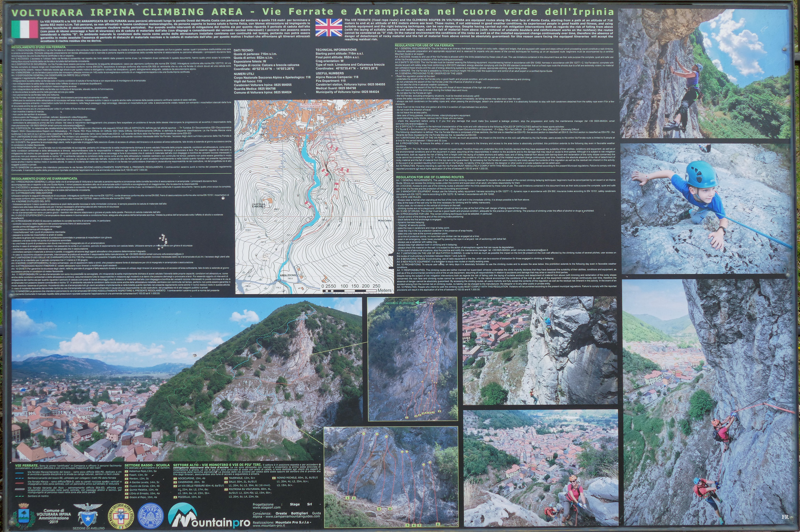Click the number marker beside Ciuccio da Corsa
The height and width of the screenshot is (532, 800).
pyautogui.click(x=127, y=486)
